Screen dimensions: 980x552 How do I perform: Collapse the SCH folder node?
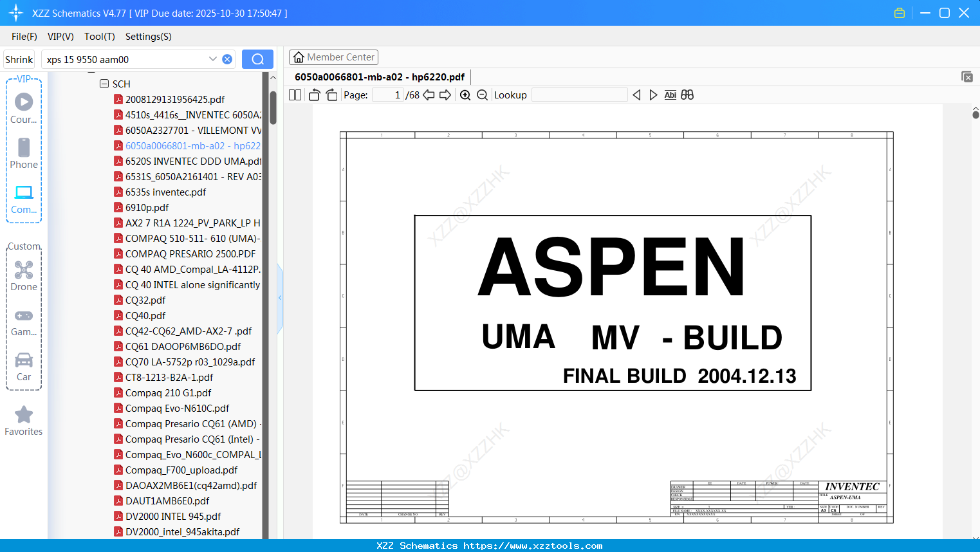click(104, 84)
